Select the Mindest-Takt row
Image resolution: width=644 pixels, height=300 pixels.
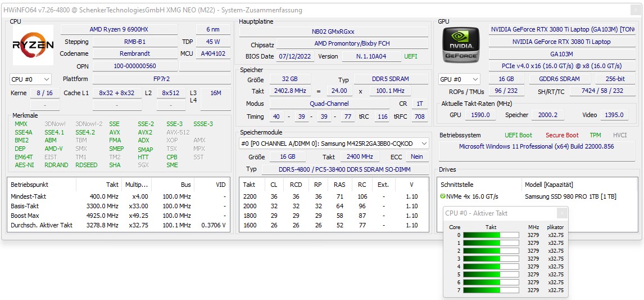pyautogui.click(x=118, y=196)
